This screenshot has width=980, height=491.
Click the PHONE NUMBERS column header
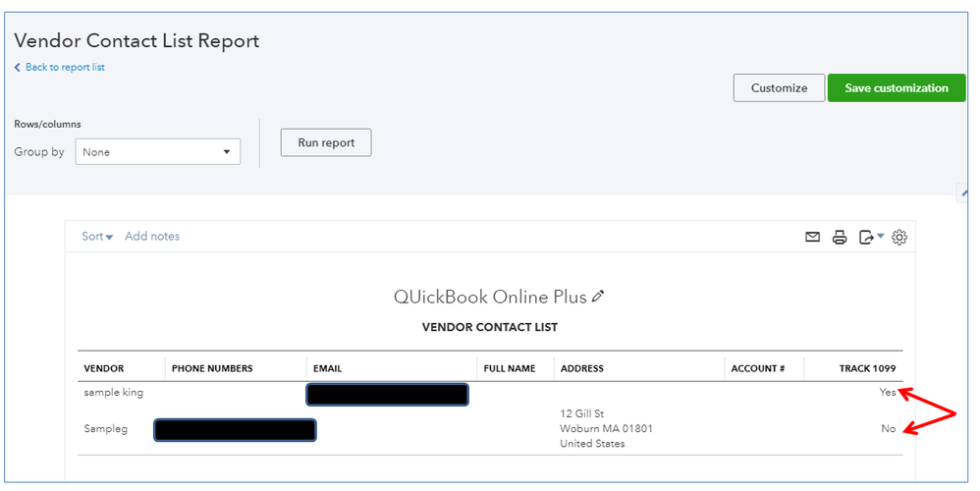tap(212, 368)
